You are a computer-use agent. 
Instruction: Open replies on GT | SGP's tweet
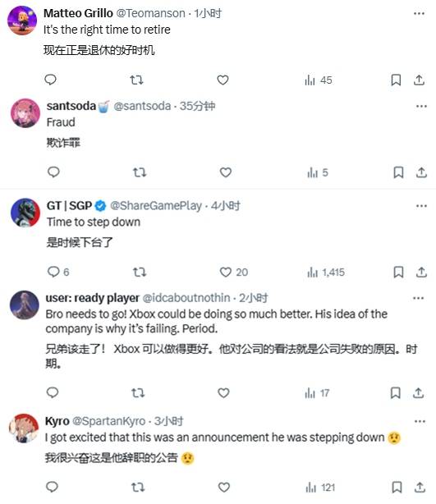pos(58,272)
